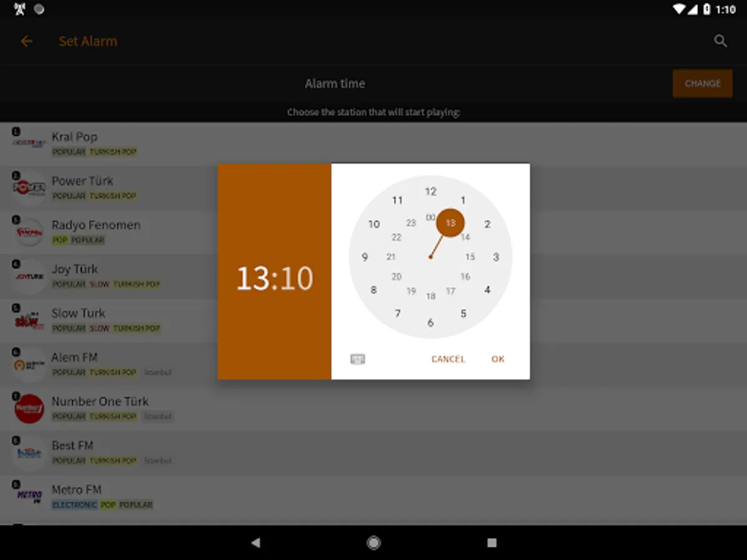Tap the Kral Pop station logo
This screenshot has height=560, width=747.
pyautogui.click(x=29, y=143)
